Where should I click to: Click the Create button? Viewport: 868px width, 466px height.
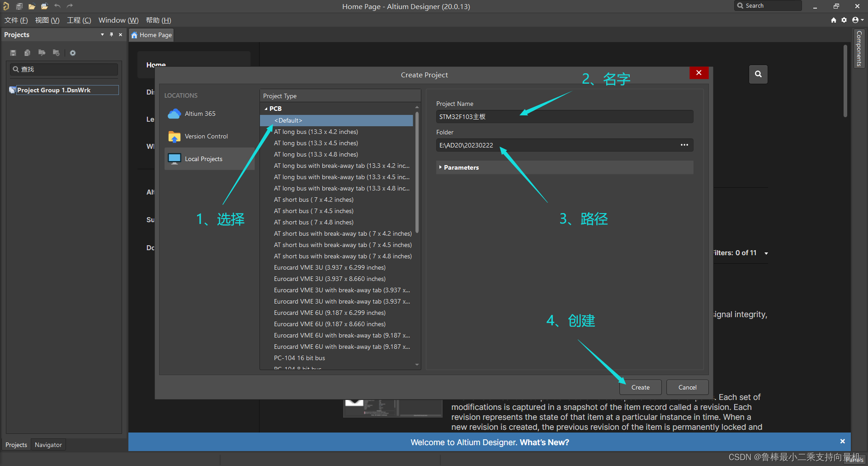[x=641, y=387]
